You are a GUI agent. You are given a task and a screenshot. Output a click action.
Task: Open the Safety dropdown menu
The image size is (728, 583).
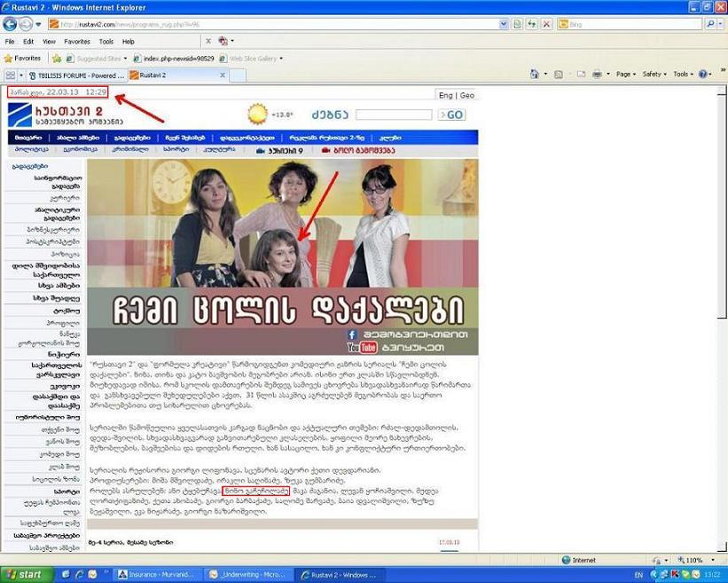tap(654, 75)
